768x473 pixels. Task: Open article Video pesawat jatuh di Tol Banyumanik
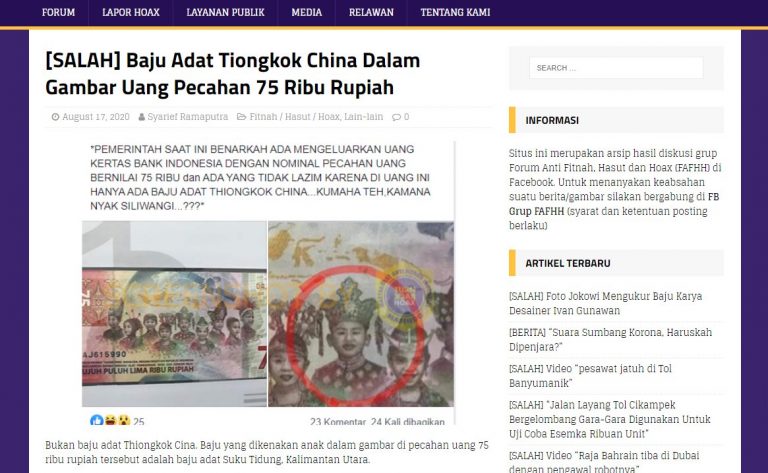(x=590, y=376)
